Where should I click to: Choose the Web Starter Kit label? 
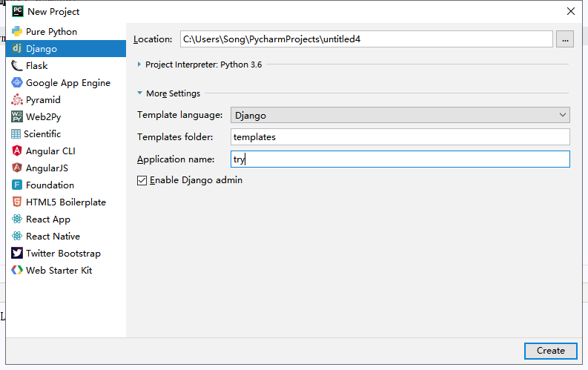59,271
